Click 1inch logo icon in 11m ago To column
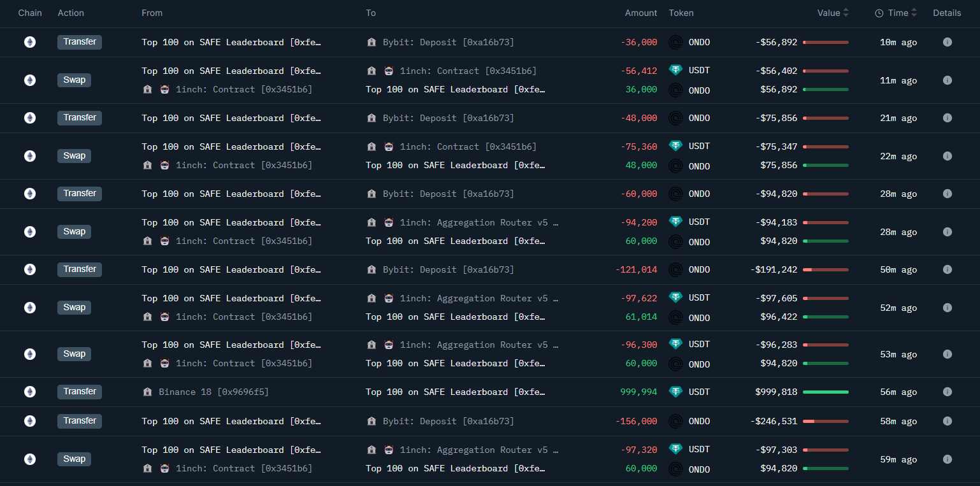This screenshot has width=980, height=486. pyautogui.click(x=389, y=71)
